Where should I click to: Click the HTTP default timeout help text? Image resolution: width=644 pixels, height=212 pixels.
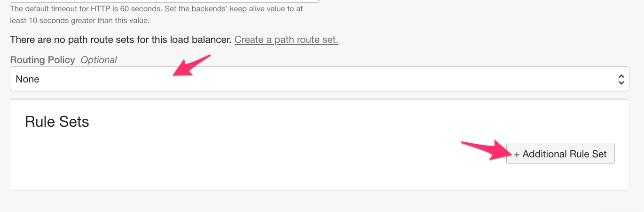pyautogui.click(x=156, y=9)
